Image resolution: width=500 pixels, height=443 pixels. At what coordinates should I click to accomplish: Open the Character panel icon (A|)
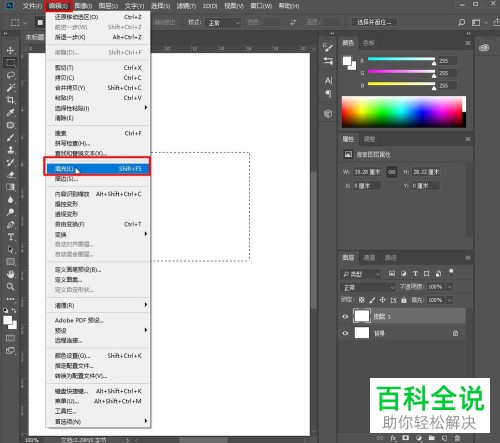click(328, 80)
